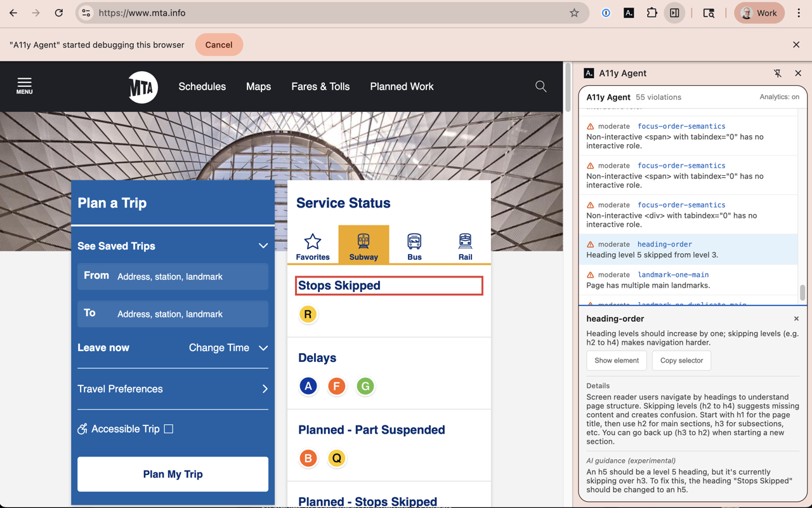Switch to the Favorites status tab
This screenshot has width=812, height=508.
pyautogui.click(x=313, y=244)
